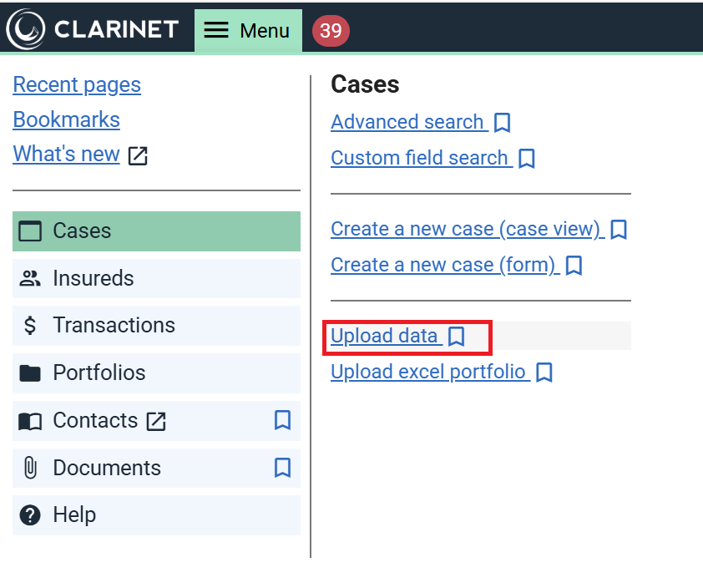Toggle bookmark for Create new case (case view)
Screen dimensions: 703x588
(x=618, y=230)
